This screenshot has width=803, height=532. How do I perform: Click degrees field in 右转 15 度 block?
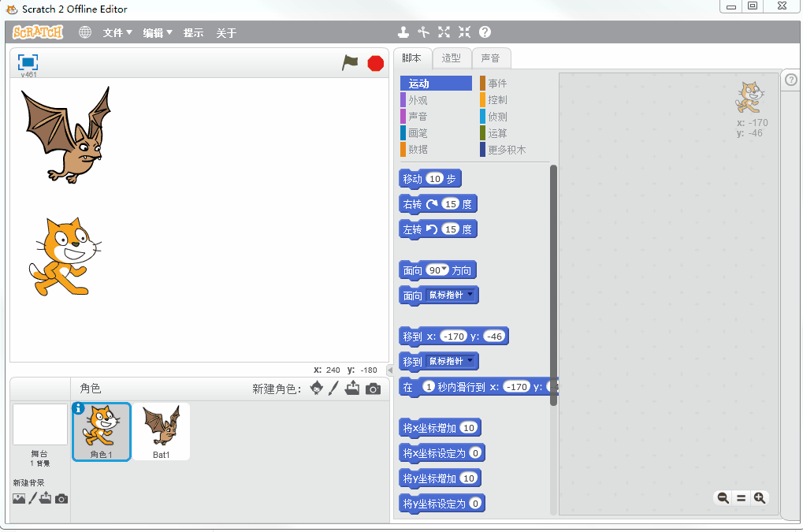451,204
